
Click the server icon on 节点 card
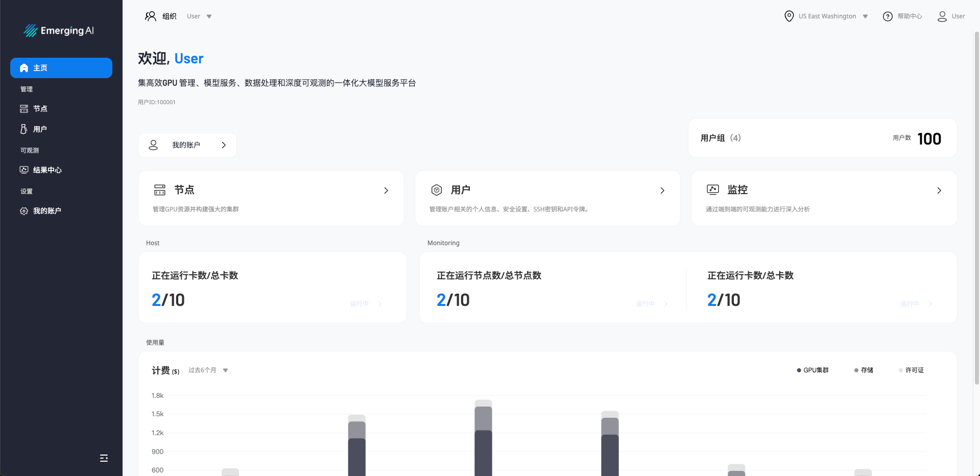[x=160, y=190]
